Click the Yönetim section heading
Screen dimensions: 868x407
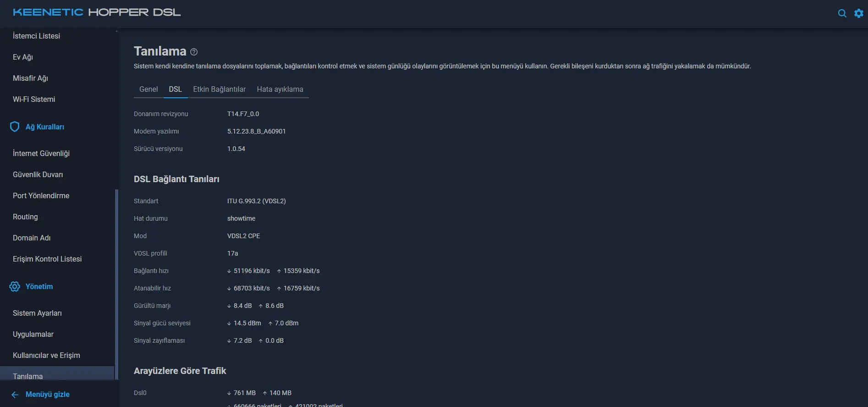point(39,286)
